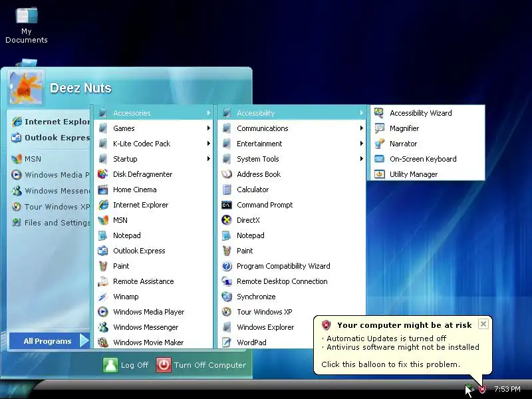Screen dimensions: 532x399
Task: Open the Remote Assistance icon
Action: (x=103, y=281)
